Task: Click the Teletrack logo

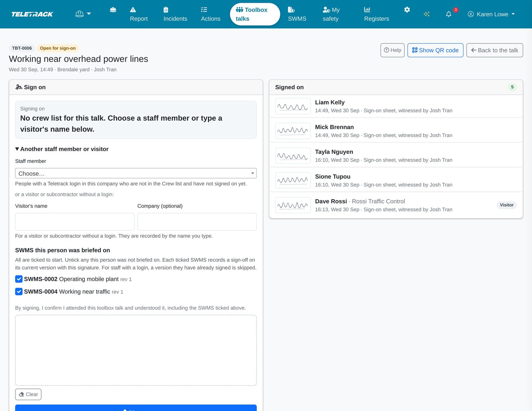Action: point(32,14)
